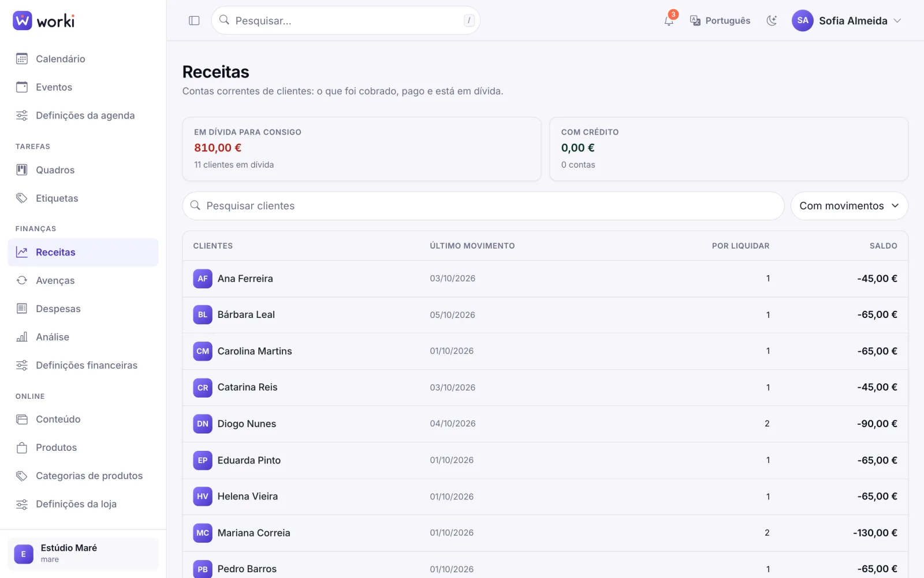Click the Com crédito 0,00 € amount
Image resolution: width=924 pixels, height=578 pixels.
(x=578, y=148)
